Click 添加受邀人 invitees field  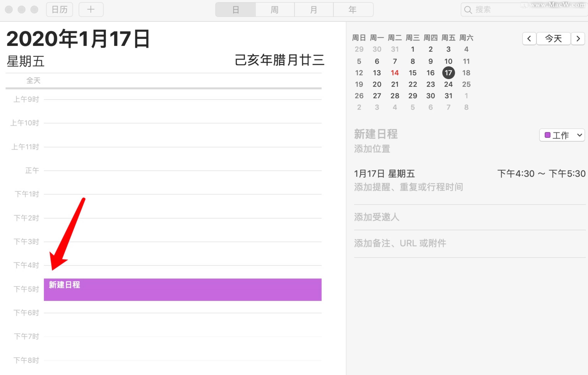coord(377,217)
